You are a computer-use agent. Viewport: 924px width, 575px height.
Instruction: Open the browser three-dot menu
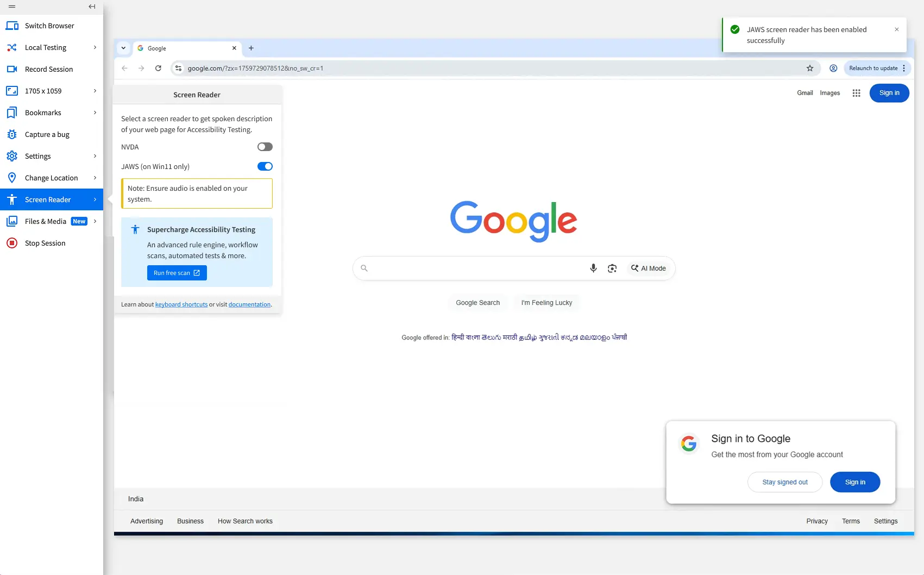903,68
